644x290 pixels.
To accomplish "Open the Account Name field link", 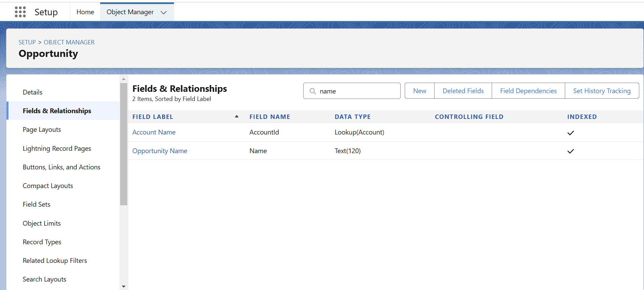I will (154, 132).
